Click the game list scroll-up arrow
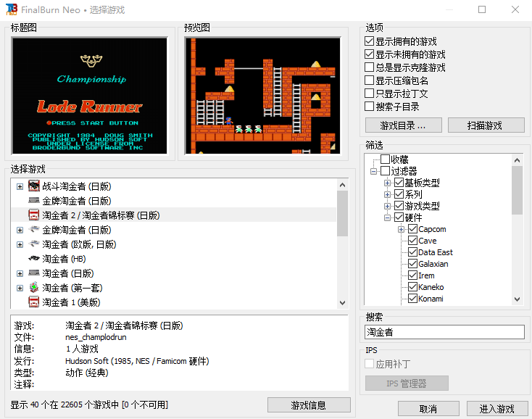The image size is (532, 419). coord(342,185)
